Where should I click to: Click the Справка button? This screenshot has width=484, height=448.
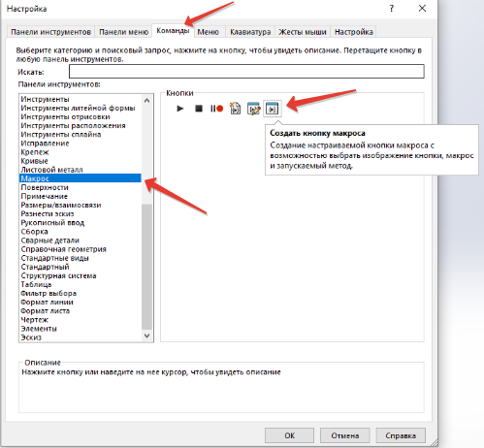tap(401, 435)
